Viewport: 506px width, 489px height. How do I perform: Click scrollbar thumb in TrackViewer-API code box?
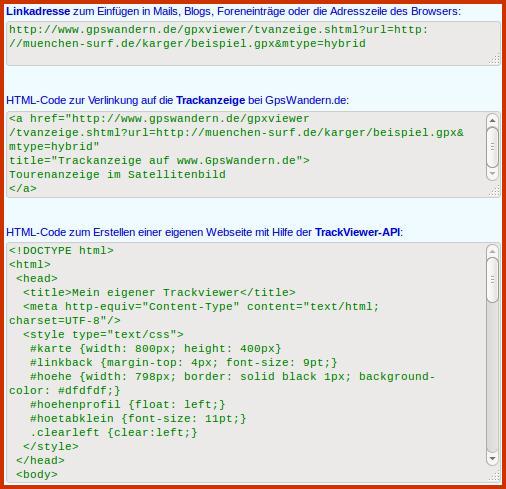tap(492, 280)
